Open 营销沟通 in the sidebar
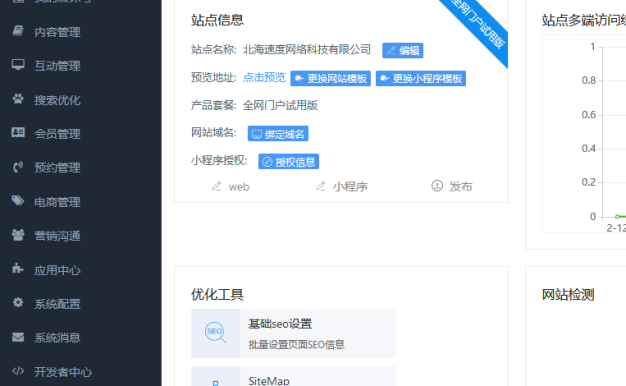 [x=57, y=236]
